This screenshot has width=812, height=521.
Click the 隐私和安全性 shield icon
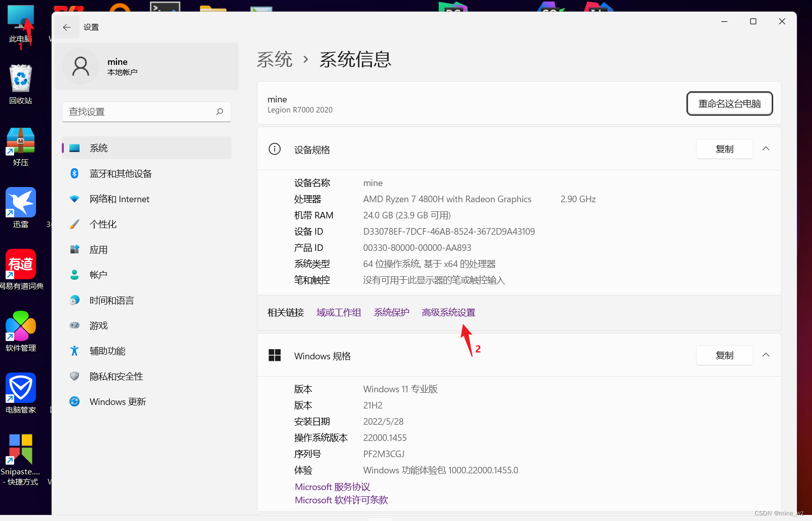74,376
